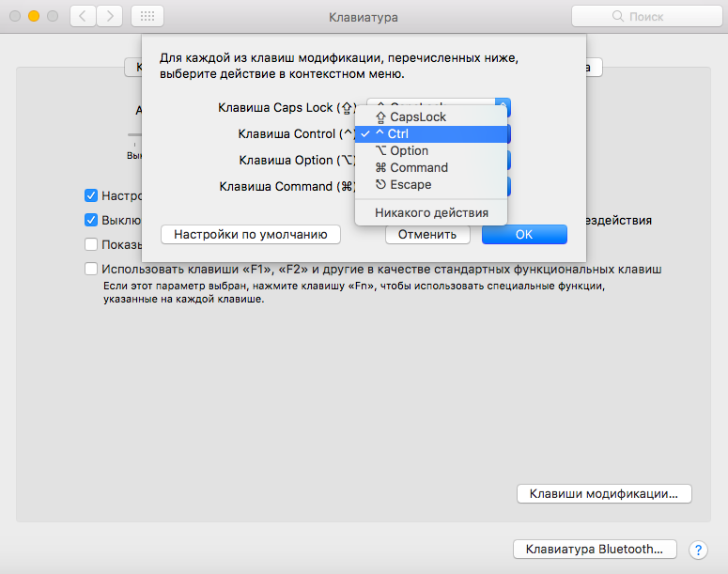This screenshot has height=574, width=728.
Task: Show all preferences via grid icon
Action: pos(147,16)
